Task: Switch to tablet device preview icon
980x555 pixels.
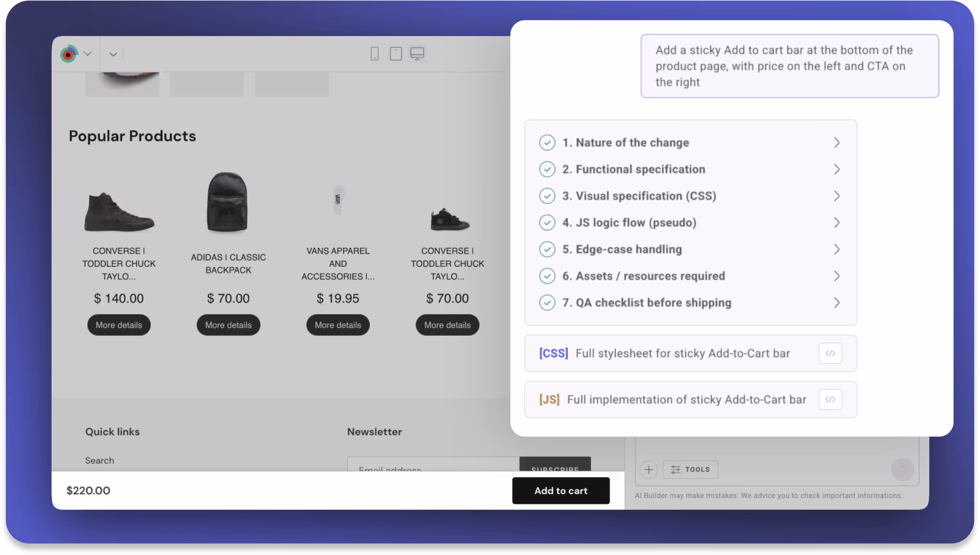Action: [x=395, y=54]
